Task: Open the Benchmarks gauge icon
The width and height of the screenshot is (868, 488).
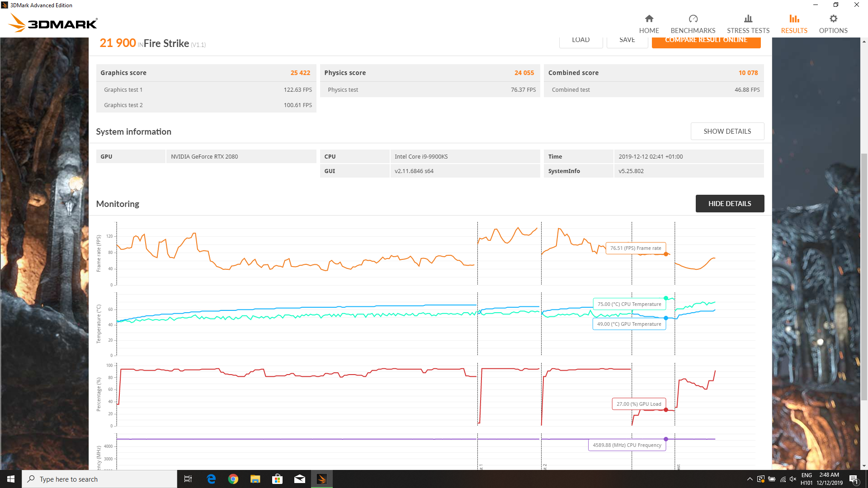Action: (693, 19)
